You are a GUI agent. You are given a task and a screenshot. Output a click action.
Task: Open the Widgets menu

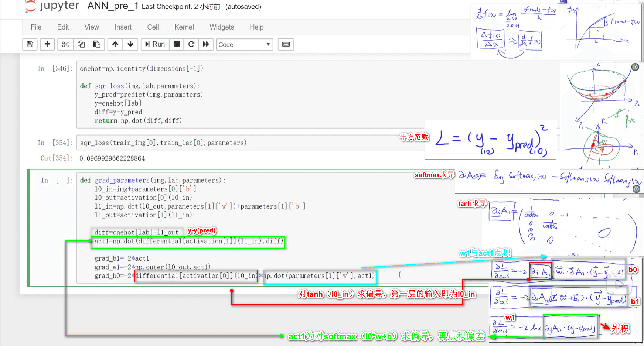tap(222, 27)
